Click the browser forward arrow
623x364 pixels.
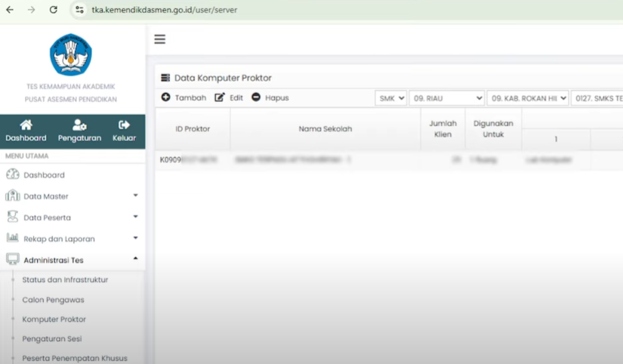tap(32, 10)
